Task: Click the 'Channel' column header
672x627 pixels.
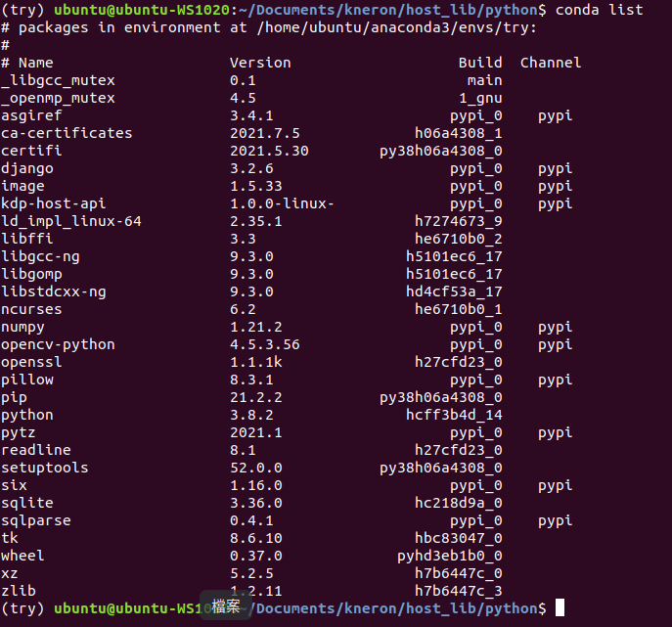Action: [x=551, y=63]
